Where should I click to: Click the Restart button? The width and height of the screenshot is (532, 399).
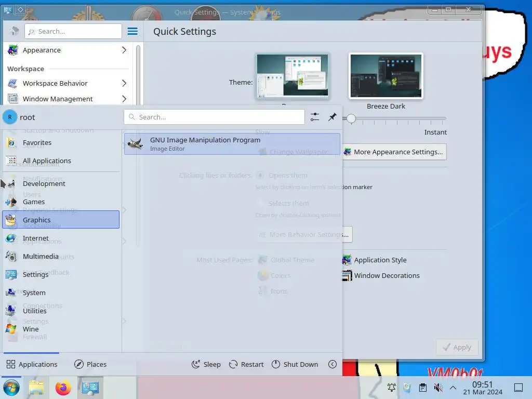point(246,364)
